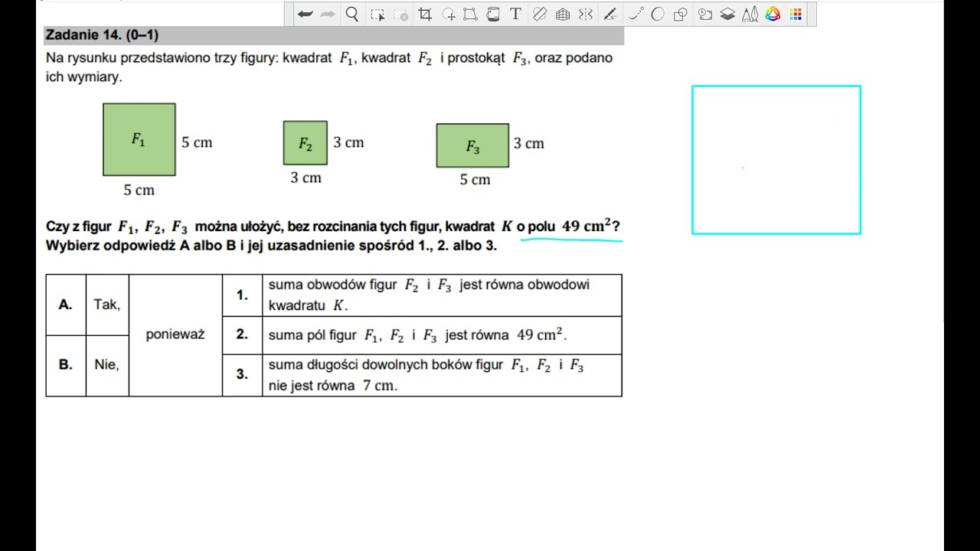Select the fill bucket tool

point(493,14)
